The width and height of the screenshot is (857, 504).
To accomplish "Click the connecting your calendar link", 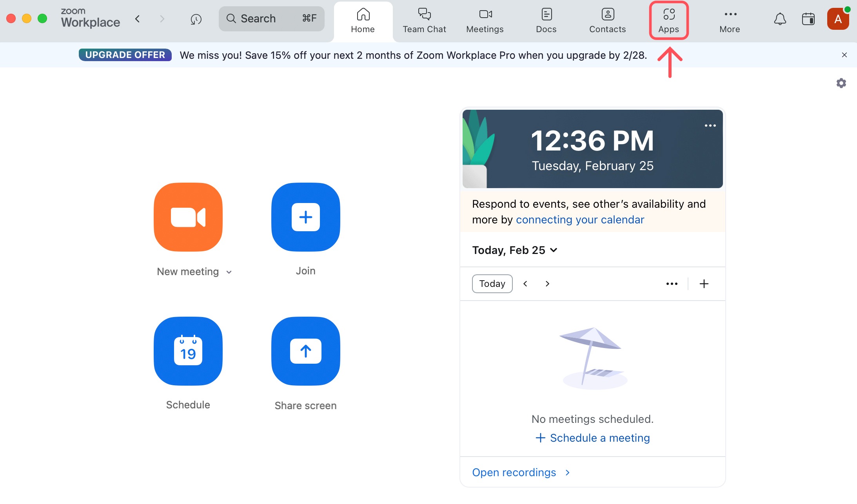I will [x=580, y=219].
